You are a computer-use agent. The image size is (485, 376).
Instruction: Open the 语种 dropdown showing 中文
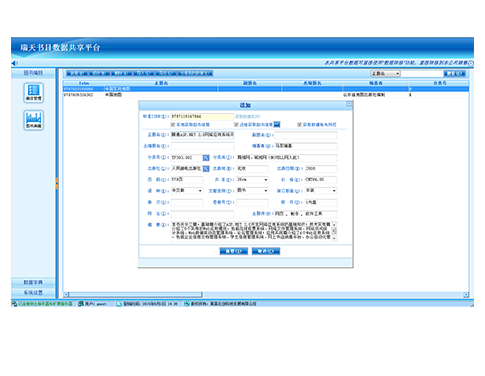point(200,191)
